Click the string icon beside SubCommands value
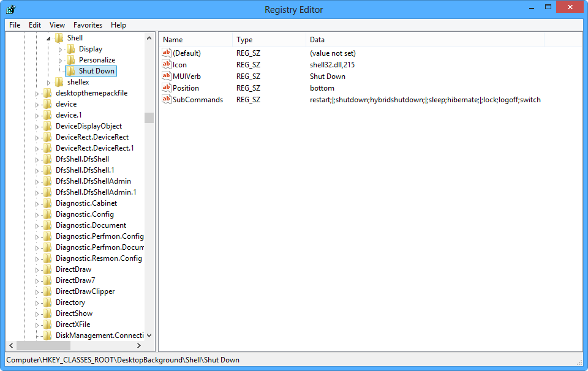The height and width of the screenshot is (371, 588). (x=166, y=99)
